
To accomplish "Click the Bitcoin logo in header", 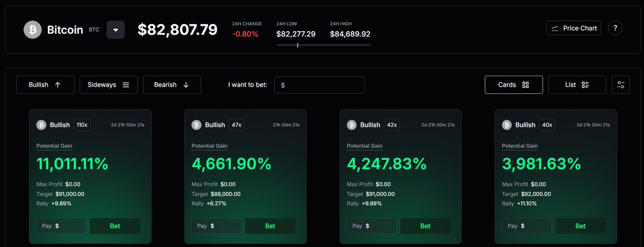I will coord(33,29).
